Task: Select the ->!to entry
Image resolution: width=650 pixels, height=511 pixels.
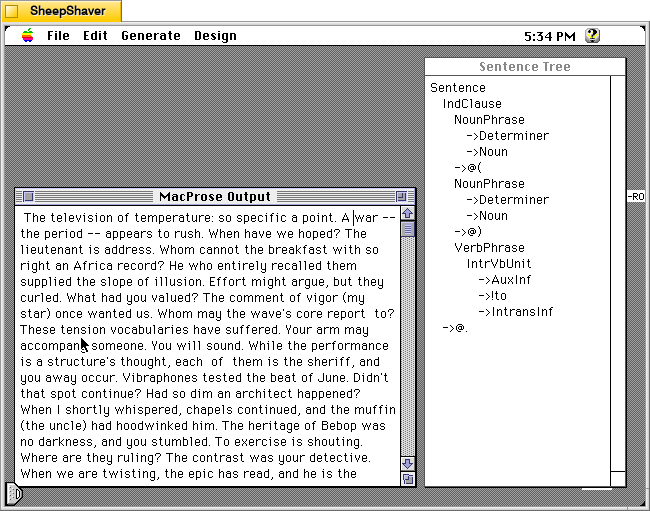Action: (x=492, y=296)
